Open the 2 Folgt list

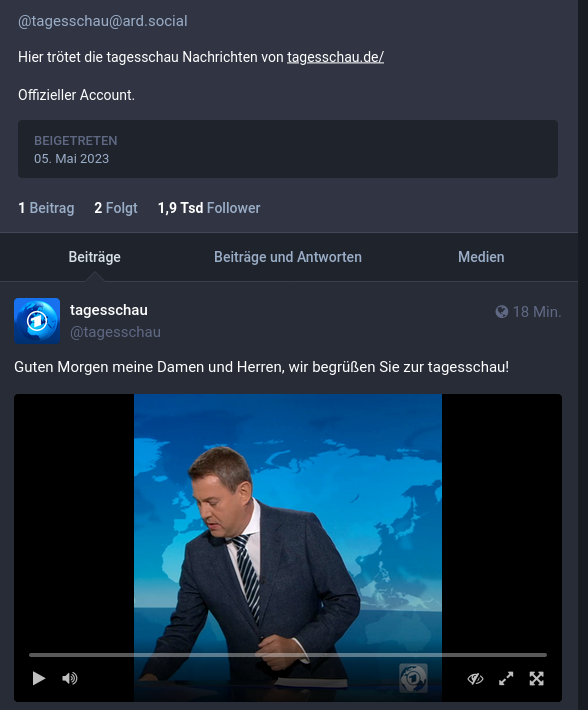click(x=115, y=208)
